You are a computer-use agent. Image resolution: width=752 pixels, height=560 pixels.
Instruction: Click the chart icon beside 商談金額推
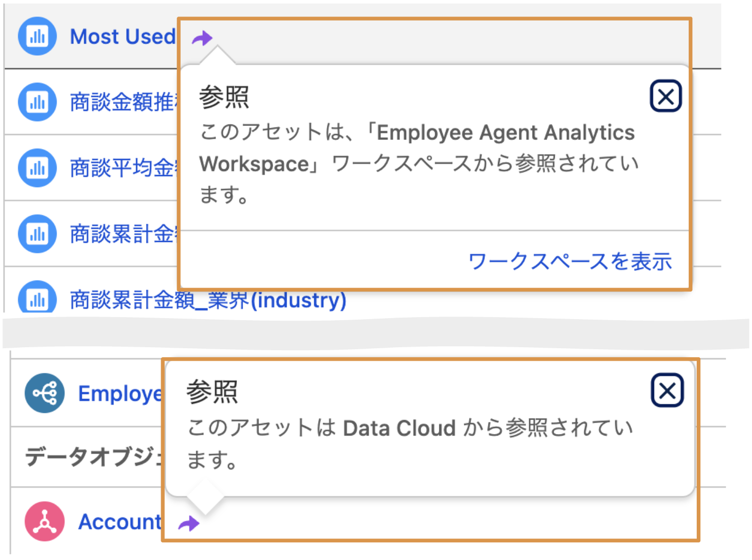pyautogui.click(x=37, y=102)
